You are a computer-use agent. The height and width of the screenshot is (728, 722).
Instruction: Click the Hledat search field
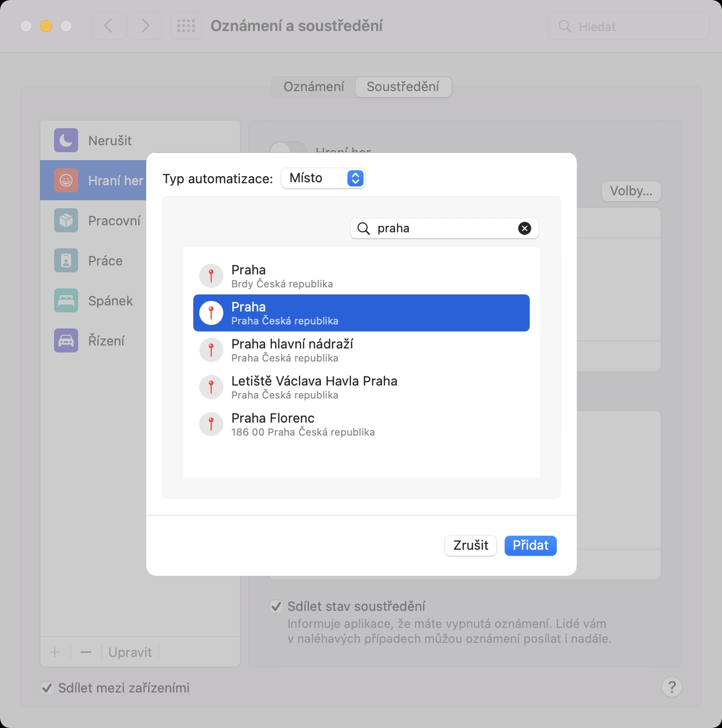(x=629, y=27)
